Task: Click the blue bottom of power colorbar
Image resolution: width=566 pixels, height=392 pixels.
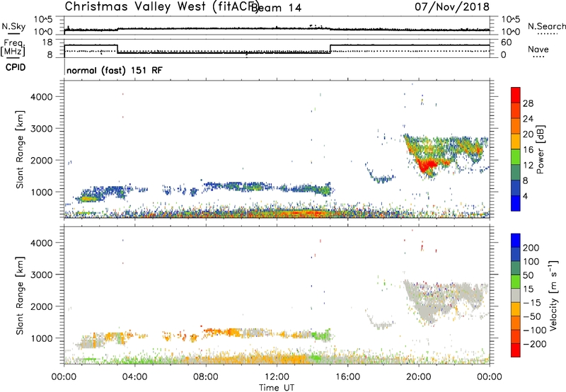Action: click(x=516, y=203)
